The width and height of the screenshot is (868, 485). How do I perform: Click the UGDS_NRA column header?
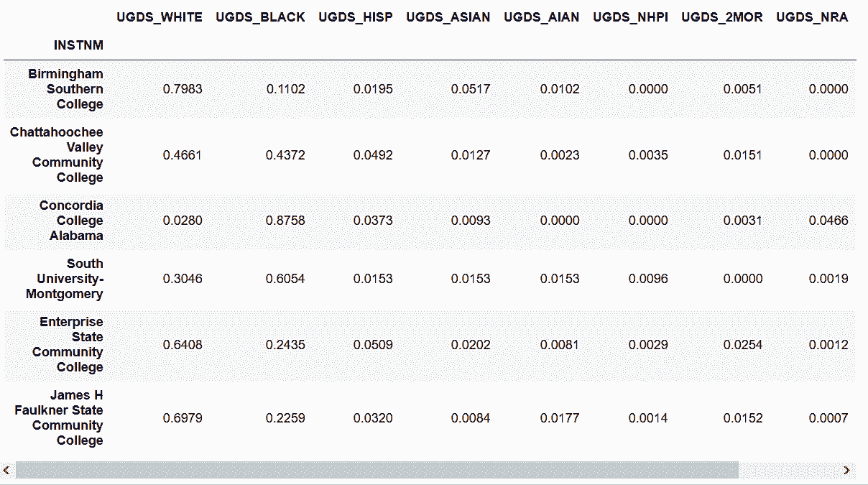point(812,17)
